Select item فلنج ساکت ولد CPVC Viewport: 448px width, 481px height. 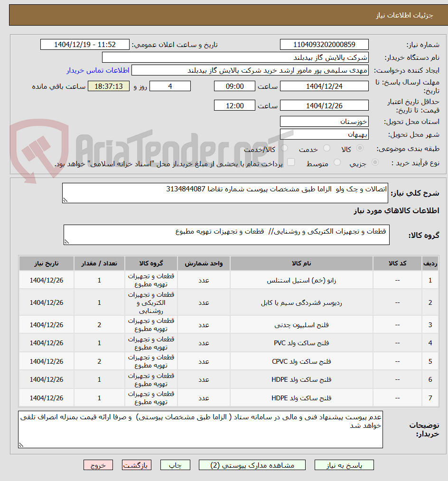click(x=301, y=361)
